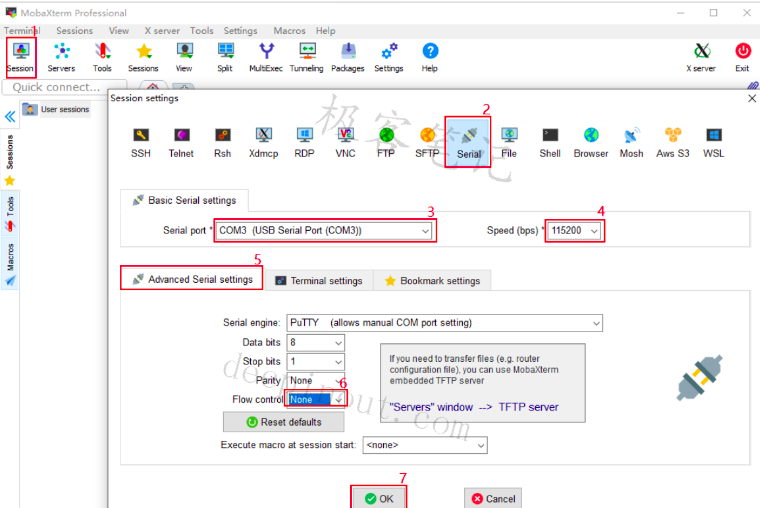Choose the RDP session type
The width and height of the screenshot is (760, 508).
[304, 143]
